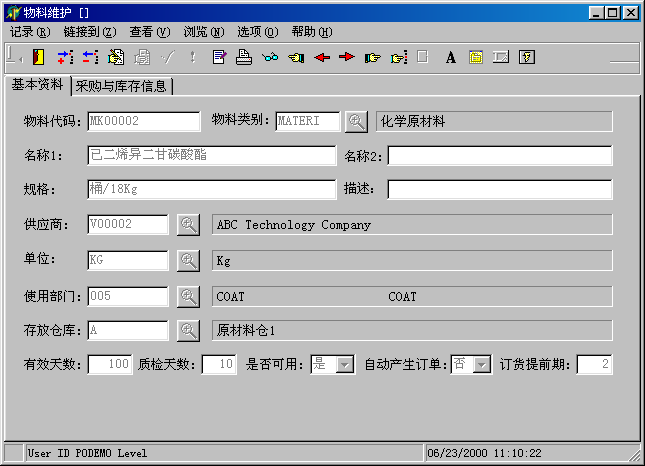Click the delete record icon with red minus

point(90,57)
